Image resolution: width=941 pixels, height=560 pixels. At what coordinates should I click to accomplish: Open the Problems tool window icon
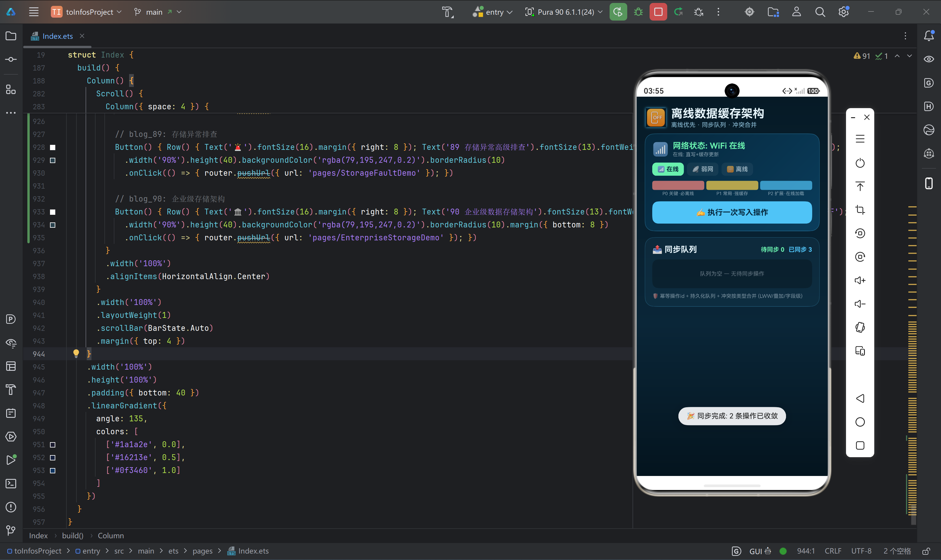[11, 507]
